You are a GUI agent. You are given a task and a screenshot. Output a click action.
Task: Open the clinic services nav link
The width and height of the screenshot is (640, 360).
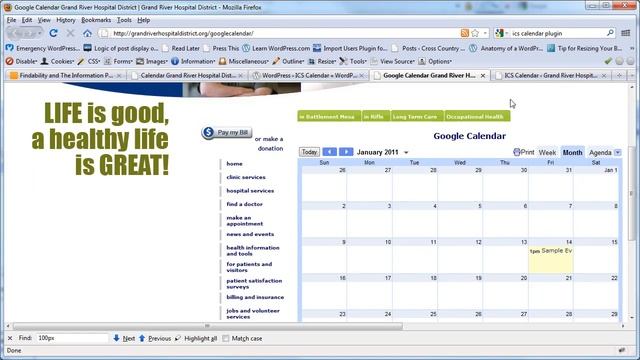[246, 177]
